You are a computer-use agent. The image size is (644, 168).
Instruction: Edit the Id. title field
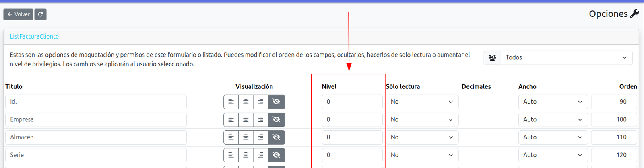[96, 102]
